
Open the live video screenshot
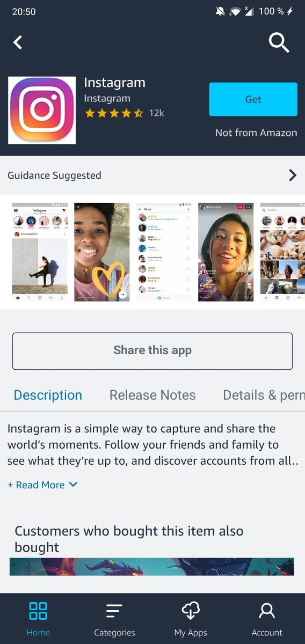(226, 252)
